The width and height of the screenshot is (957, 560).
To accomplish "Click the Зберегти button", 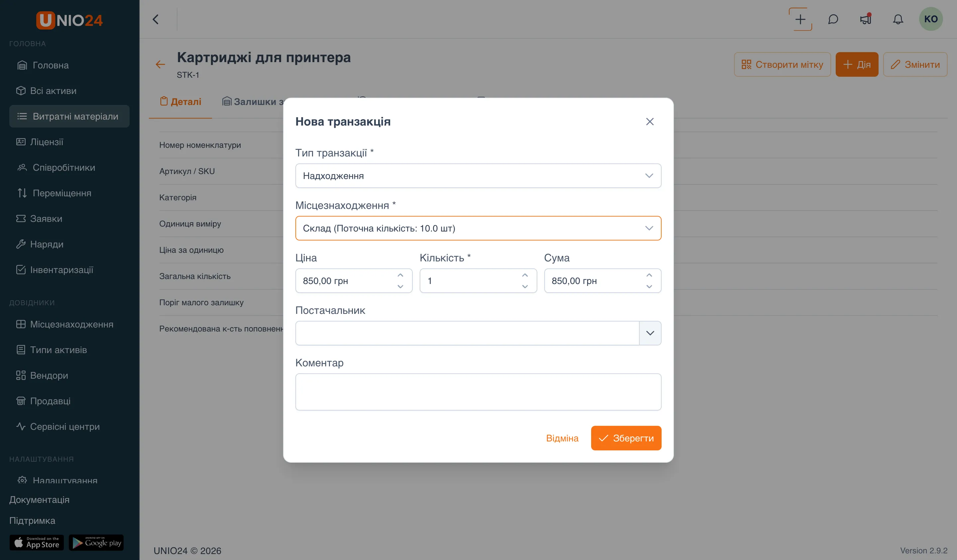I will click(x=626, y=438).
